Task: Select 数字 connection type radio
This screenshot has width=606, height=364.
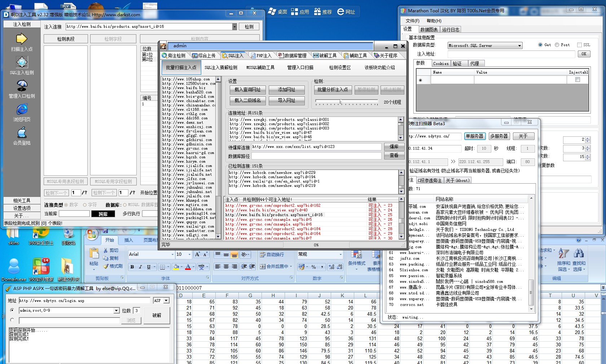Action: [x=66, y=205]
